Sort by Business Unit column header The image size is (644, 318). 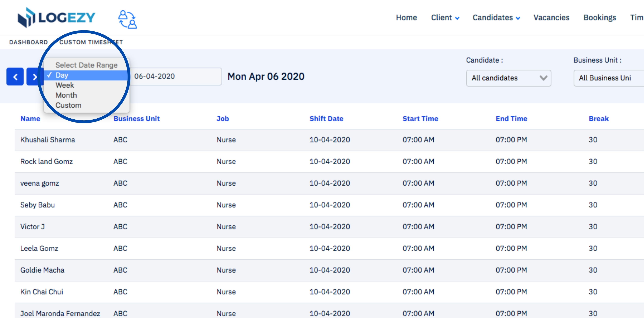point(137,119)
